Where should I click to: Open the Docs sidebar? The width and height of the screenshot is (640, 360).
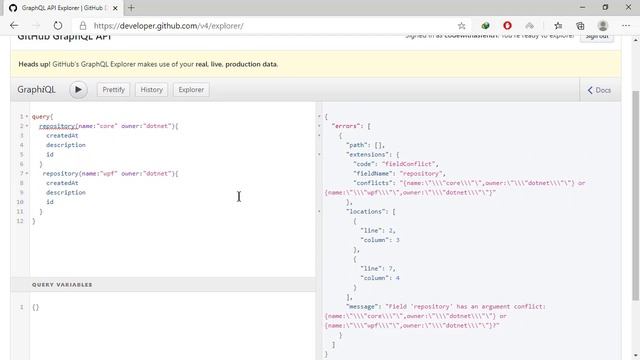tap(599, 90)
